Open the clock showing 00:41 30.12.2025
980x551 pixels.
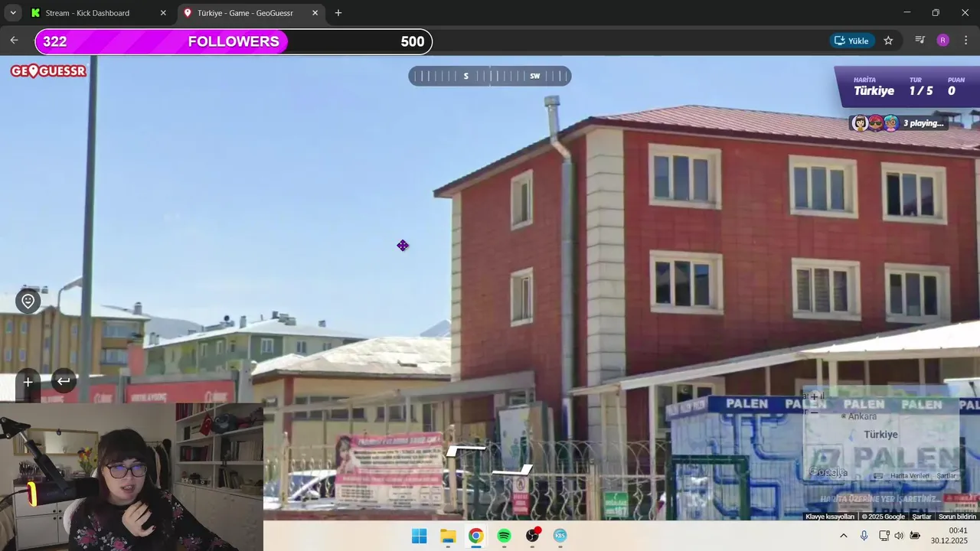[x=949, y=536]
